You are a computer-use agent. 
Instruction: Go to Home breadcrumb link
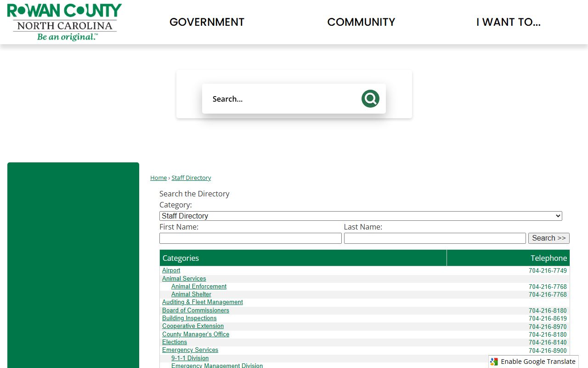[x=158, y=178]
